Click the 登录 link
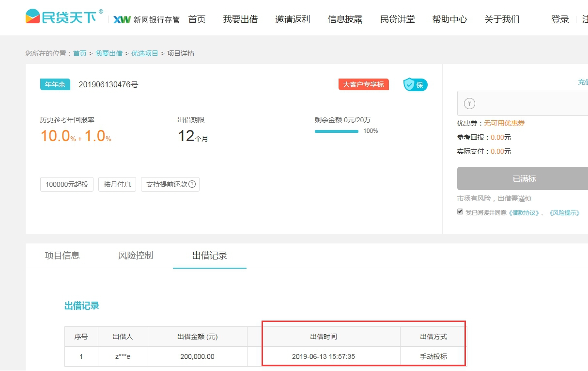This screenshot has width=588, height=371. tap(560, 19)
